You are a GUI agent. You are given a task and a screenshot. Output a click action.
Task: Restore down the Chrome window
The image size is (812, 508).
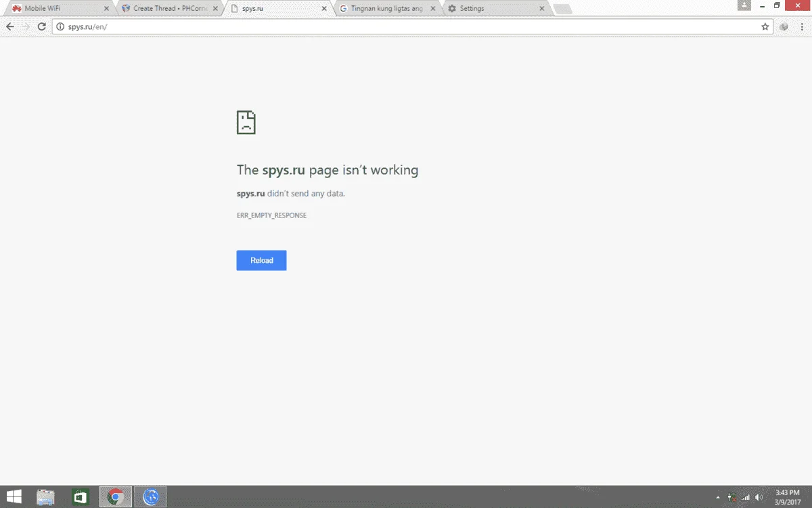777,5
